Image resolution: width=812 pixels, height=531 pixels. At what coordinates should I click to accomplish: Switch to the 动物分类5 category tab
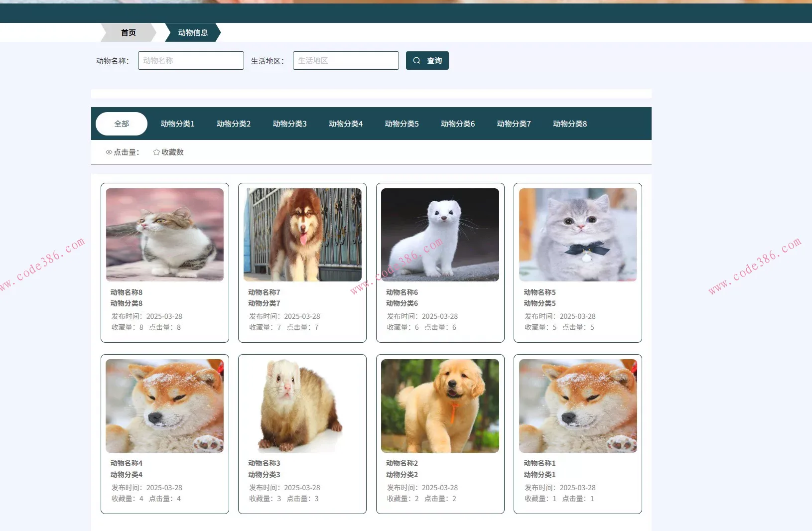point(402,124)
